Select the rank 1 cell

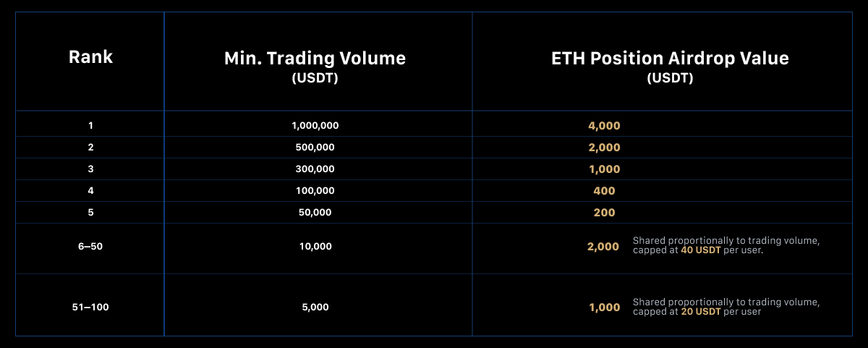pyautogui.click(x=90, y=125)
